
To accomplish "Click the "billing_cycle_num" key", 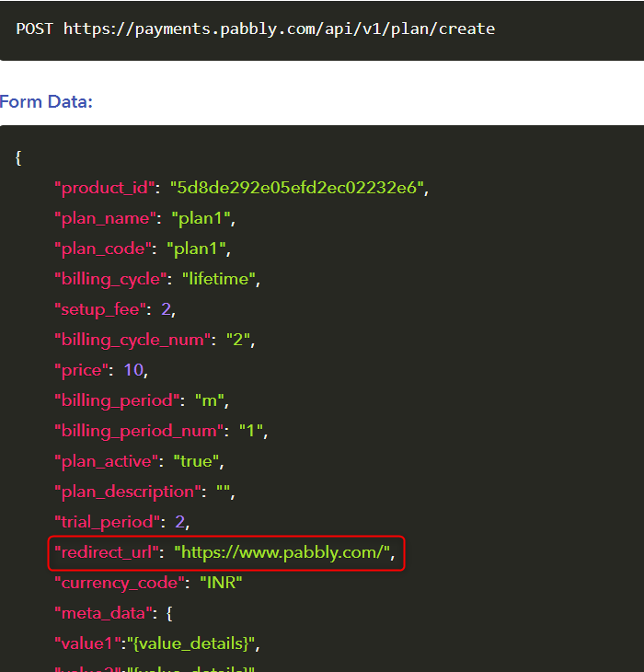I will 132,341.
